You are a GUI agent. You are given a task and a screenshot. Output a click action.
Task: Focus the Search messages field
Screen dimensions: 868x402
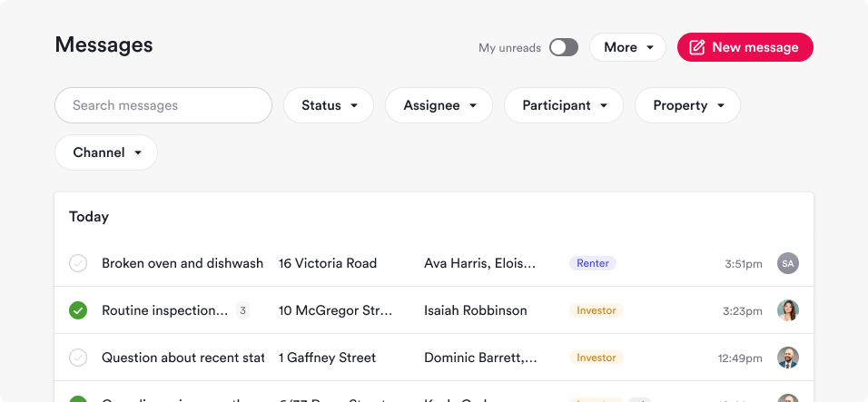[x=163, y=105]
